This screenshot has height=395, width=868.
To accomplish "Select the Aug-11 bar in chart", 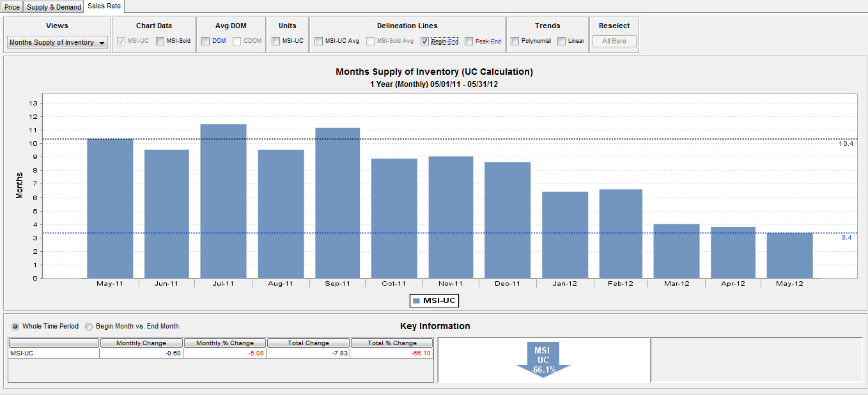I will coord(281,214).
